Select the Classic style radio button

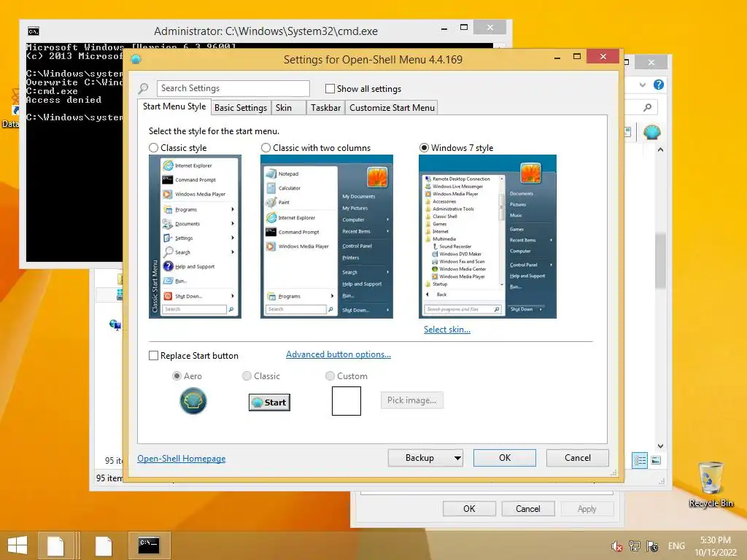pos(153,147)
